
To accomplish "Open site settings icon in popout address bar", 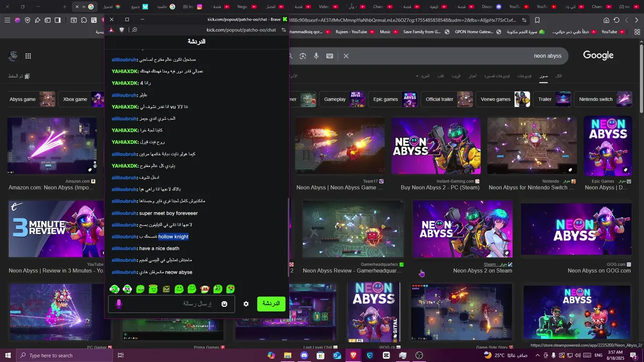I will tap(284, 30).
